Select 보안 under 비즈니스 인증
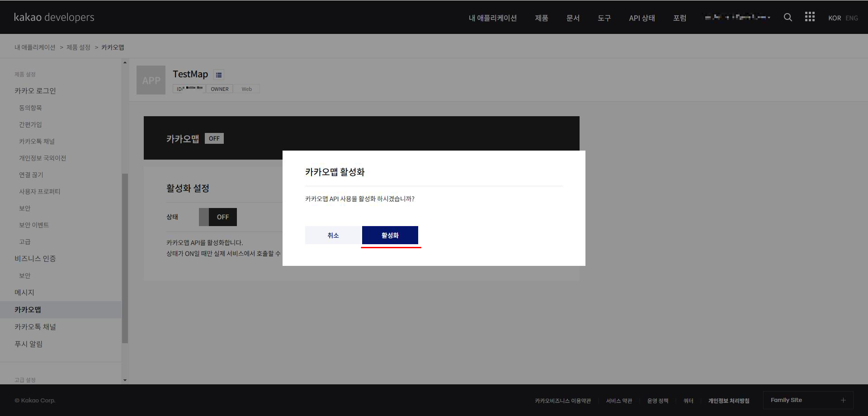This screenshot has width=868, height=416. (25, 276)
